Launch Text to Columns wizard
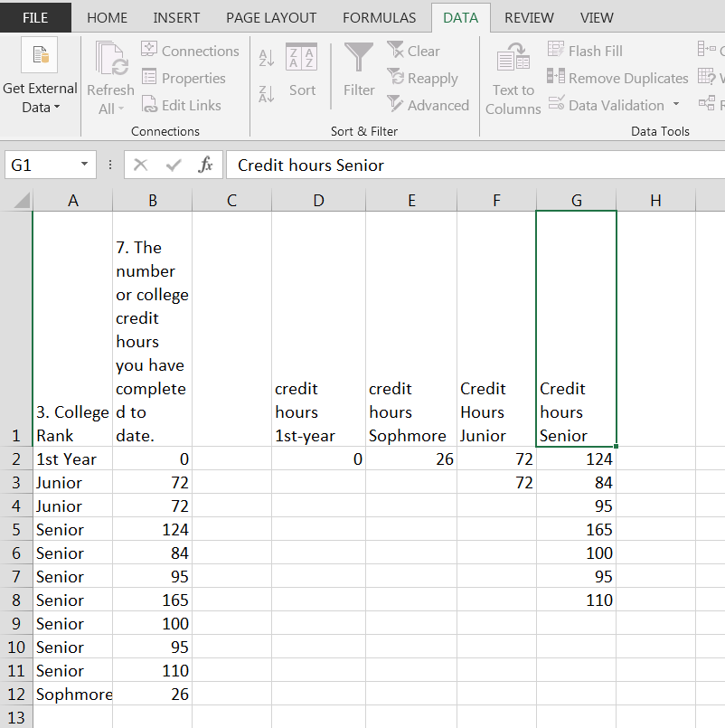Image resolution: width=725 pixels, height=728 pixels. 513,78
